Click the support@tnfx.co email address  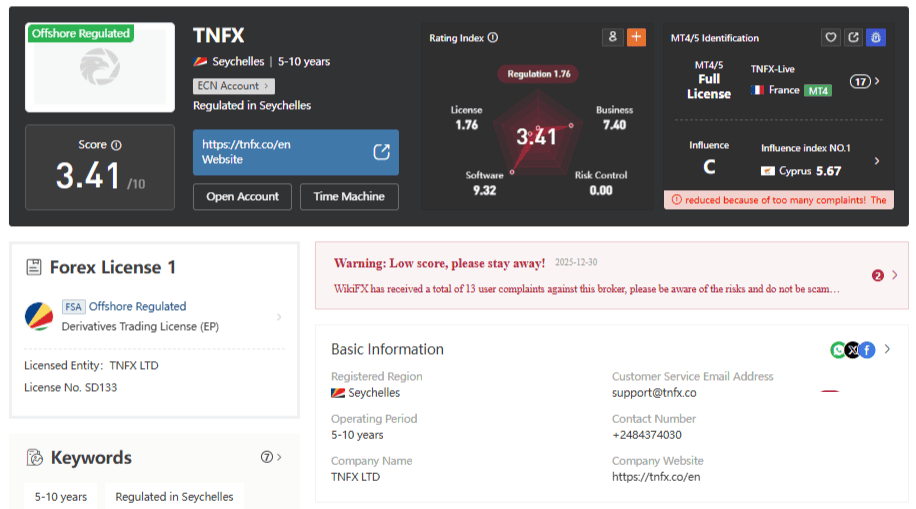[x=654, y=393]
